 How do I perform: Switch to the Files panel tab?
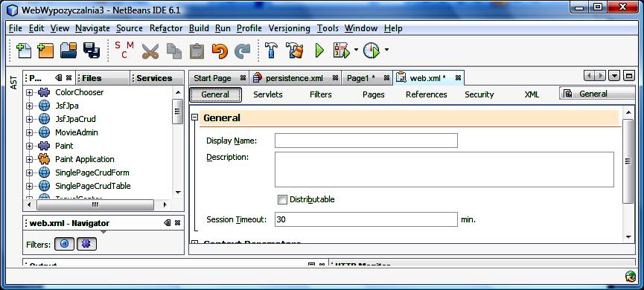coord(103,78)
